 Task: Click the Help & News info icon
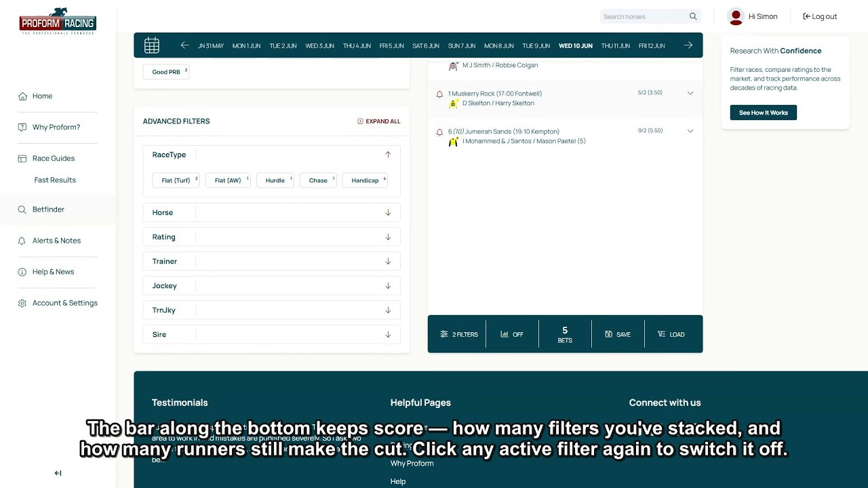tap(22, 272)
